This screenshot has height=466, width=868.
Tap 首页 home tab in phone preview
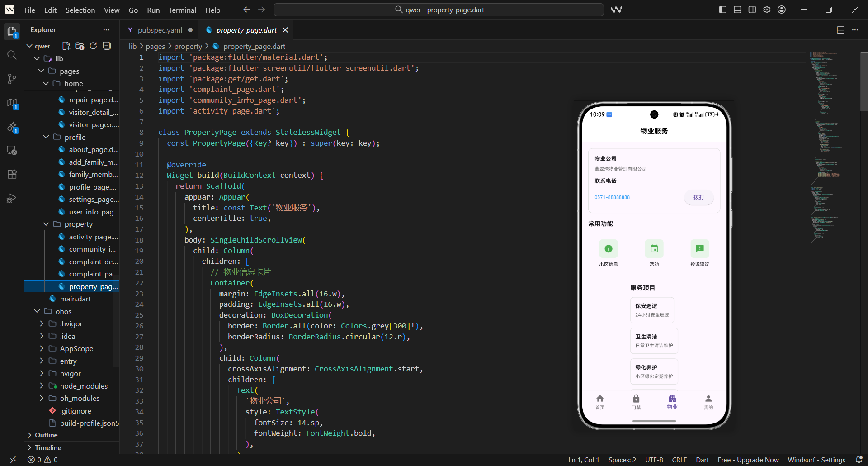pos(600,402)
